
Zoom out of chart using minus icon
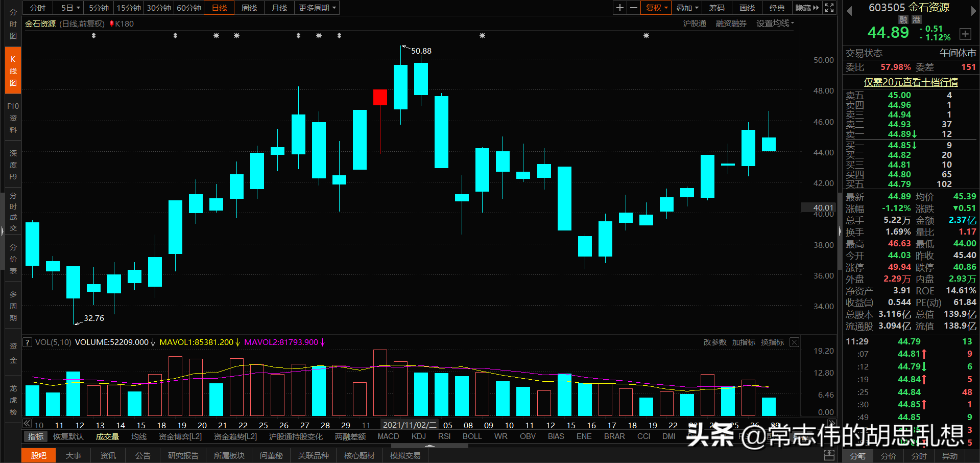[633, 8]
